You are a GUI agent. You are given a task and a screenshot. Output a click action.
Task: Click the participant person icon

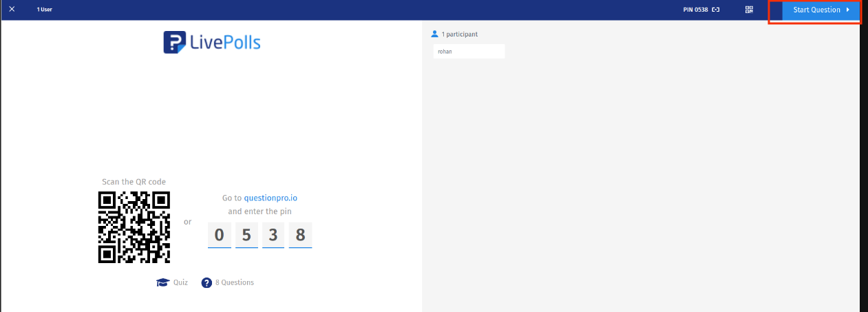tap(434, 34)
